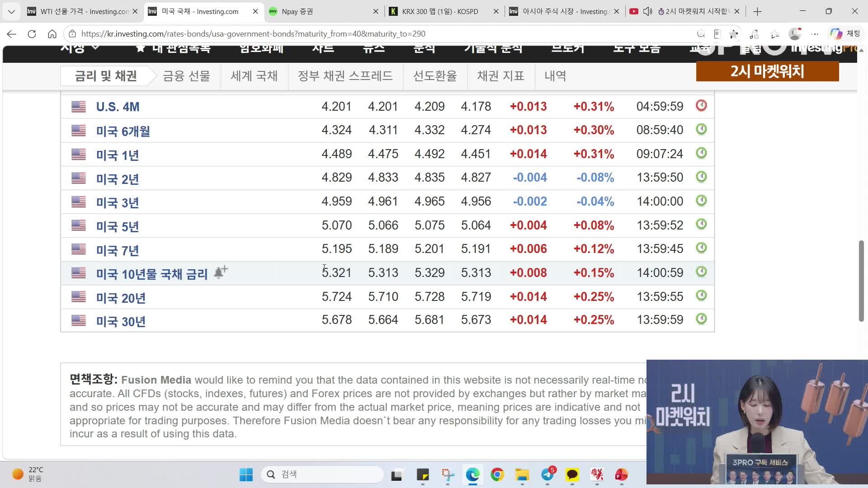Screen dimensions: 868x488
Task: Select the 금융 선물 submenu item
Action: coord(186,76)
